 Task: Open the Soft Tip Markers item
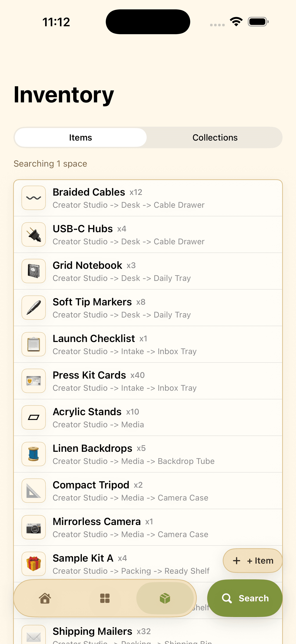point(148,308)
